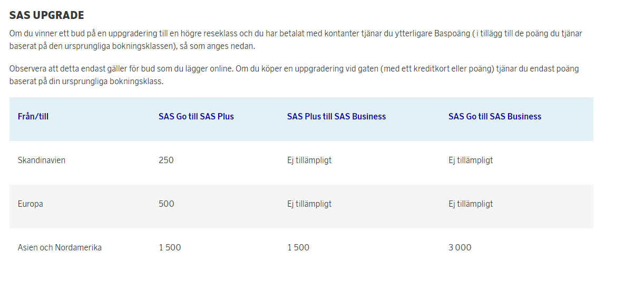Click the Europa row label
Image resolution: width=644 pixels, height=282 pixels.
pos(31,204)
